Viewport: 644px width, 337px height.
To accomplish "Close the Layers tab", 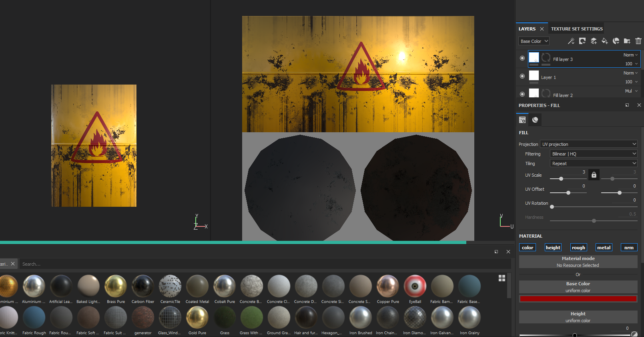I will point(542,29).
